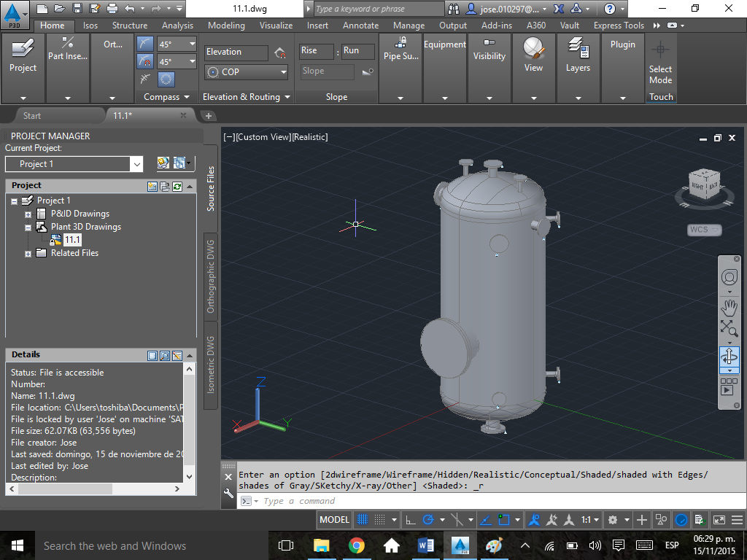Switch to the Start document tab
Image resolution: width=747 pixels, height=560 pixels.
point(32,116)
